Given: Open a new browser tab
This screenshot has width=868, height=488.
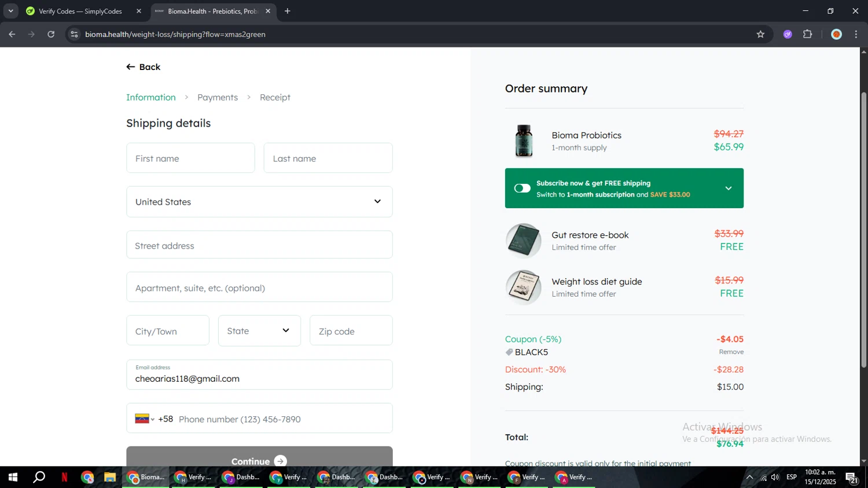Looking at the screenshot, I should (x=288, y=11).
